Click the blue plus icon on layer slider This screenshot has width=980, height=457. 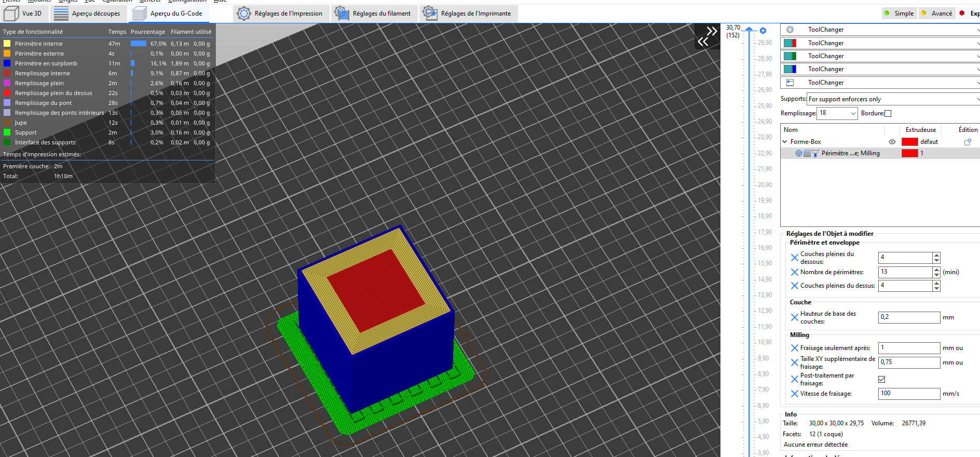[x=763, y=31]
